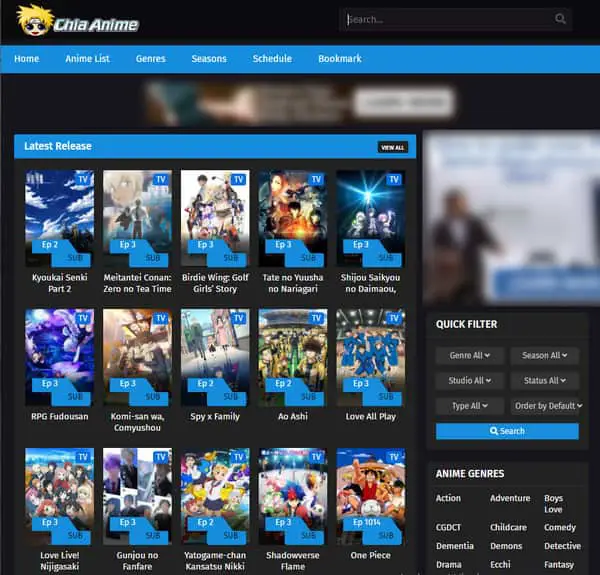Viewport: 600px width, 575px height.
Task: Click the TV badge on Kyoukai Senki
Action: tap(83, 179)
